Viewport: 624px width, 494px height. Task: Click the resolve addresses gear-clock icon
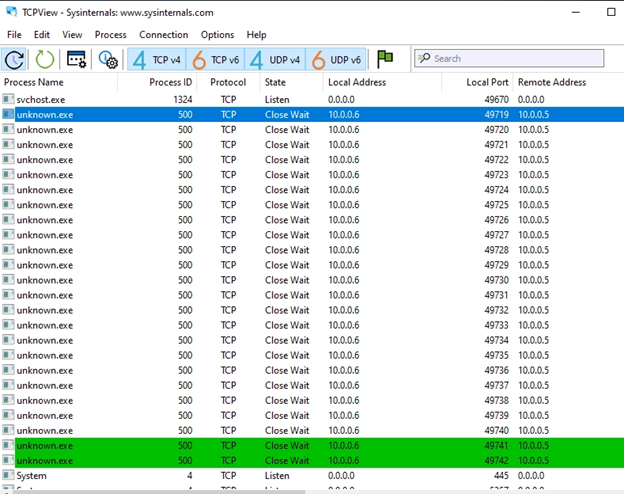(x=108, y=59)
